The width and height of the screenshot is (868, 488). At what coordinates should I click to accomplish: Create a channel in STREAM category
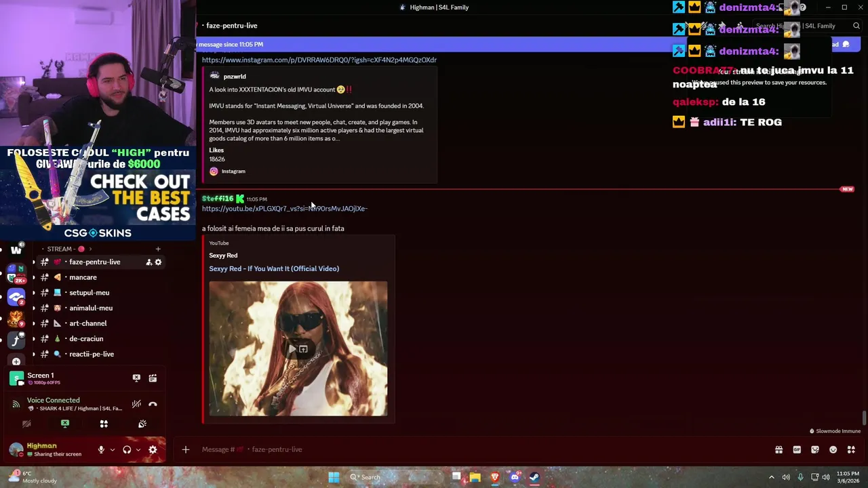158,249
